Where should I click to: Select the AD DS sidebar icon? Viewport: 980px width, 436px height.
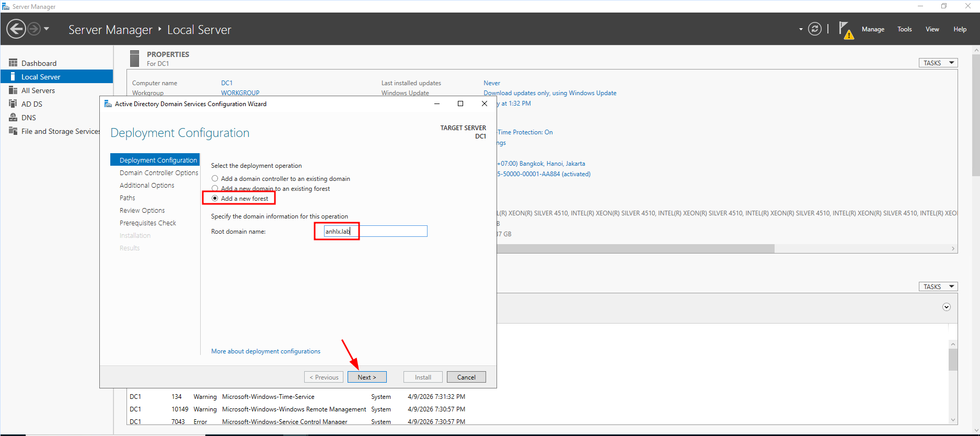coord(13,104)
